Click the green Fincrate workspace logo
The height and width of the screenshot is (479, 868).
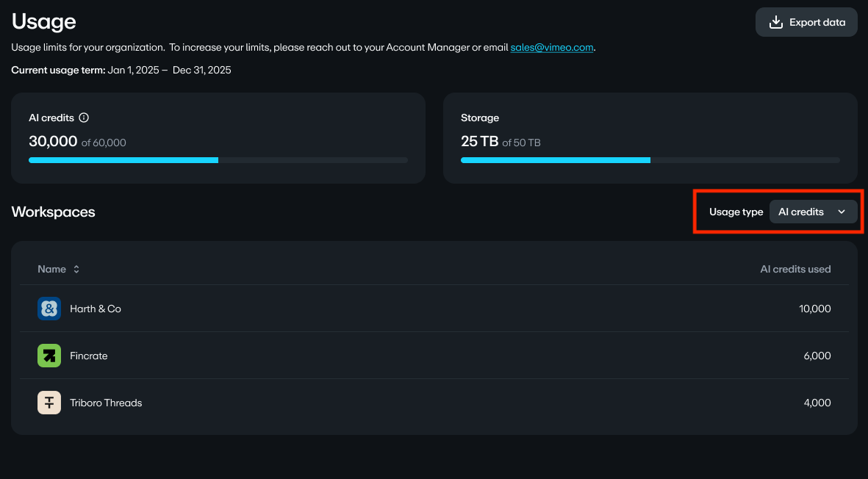point(49,356)
